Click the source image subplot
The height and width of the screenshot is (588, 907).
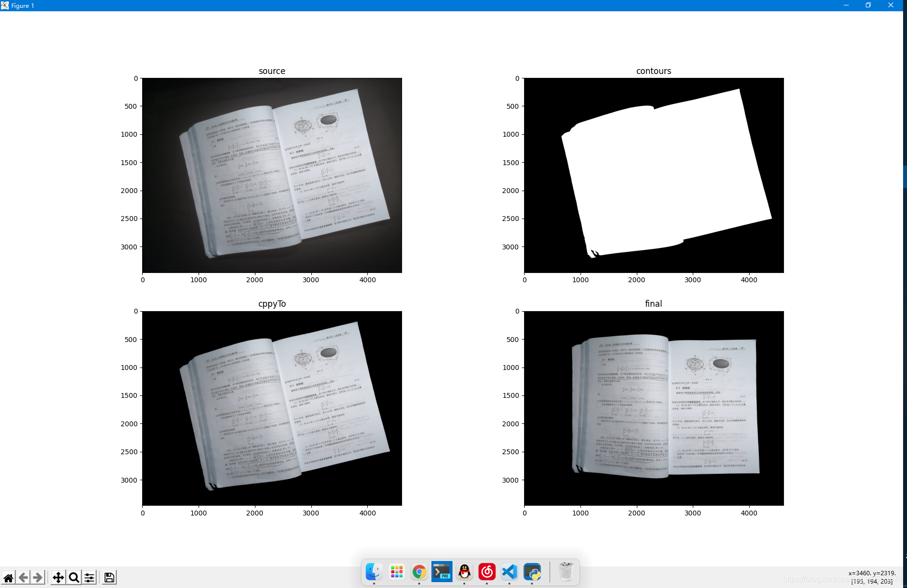[272, 175]
